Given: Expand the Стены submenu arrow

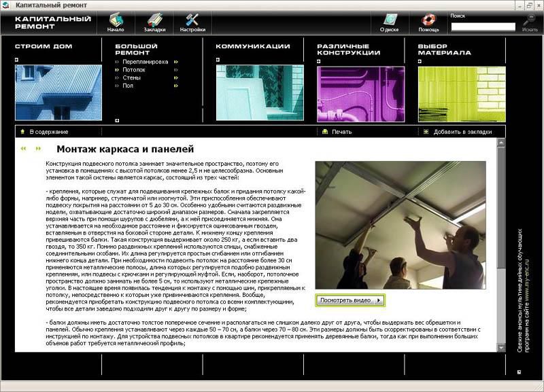Looking at the screenshot, I should point(176,78).
